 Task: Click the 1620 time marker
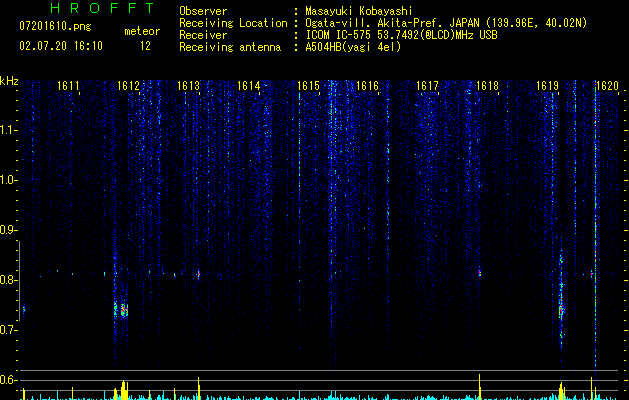607,85
